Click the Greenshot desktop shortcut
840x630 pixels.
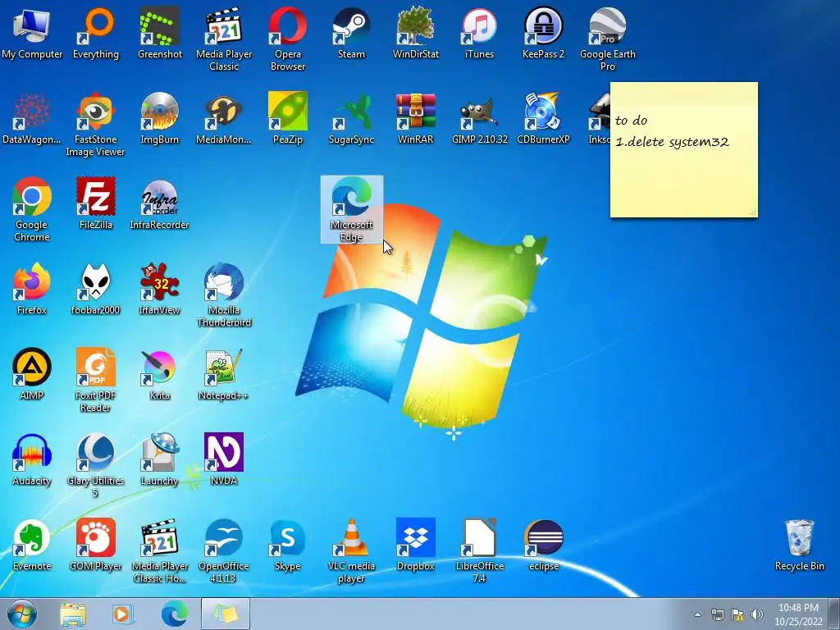click(x=160, y=33)
